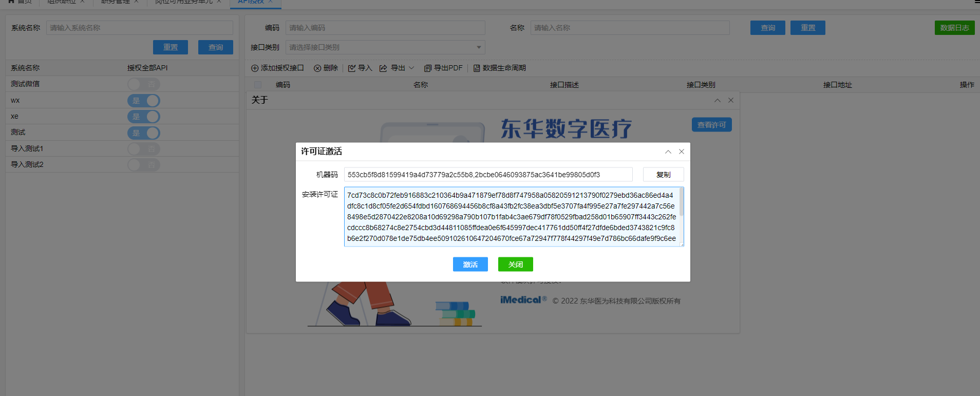Open 数据生命周期 from the toolbar icon
This screenshot has width=980, height=396.
tap(477, 68)
